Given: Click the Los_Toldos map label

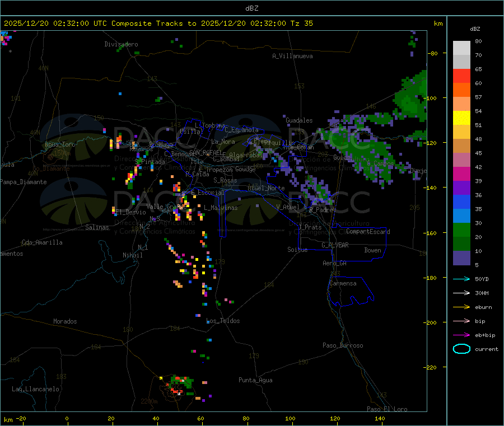Looking at the screenshot, I should coord(223,321).
